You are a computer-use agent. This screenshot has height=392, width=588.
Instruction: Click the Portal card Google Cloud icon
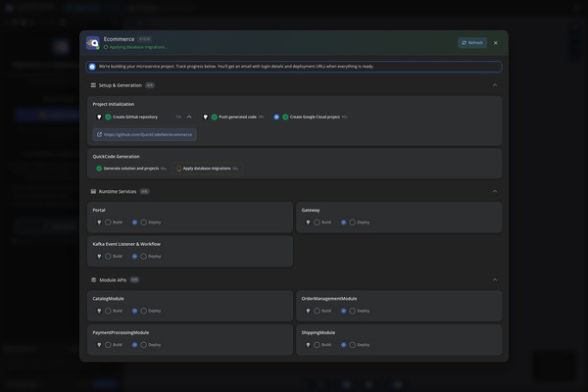(134, 222)
